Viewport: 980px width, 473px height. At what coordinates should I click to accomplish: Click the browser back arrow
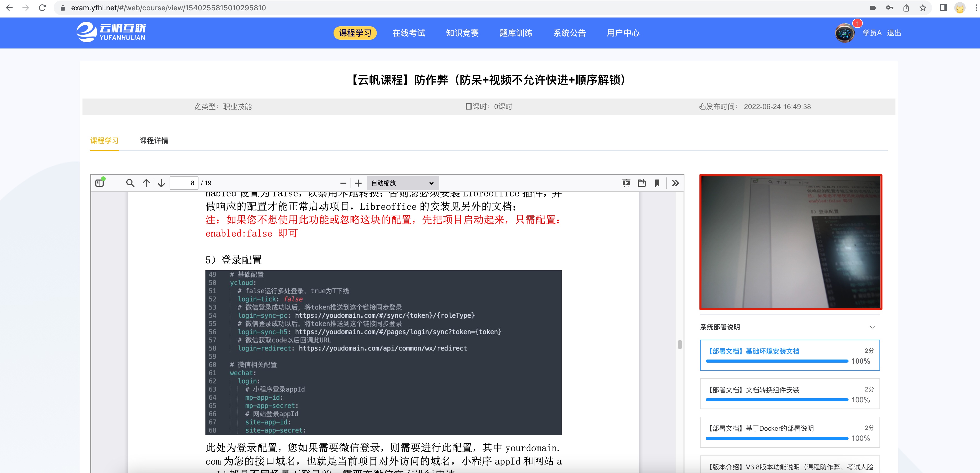pos(10,8)
